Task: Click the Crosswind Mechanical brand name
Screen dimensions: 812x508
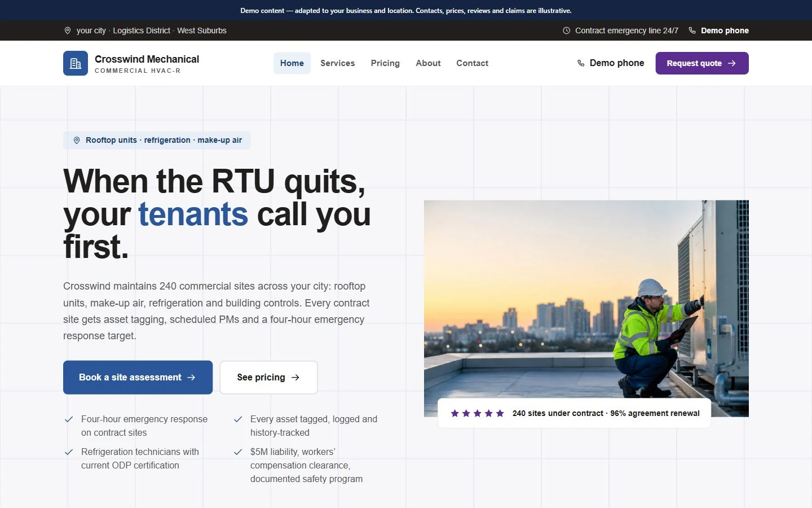Action: (x=147, y=59)
